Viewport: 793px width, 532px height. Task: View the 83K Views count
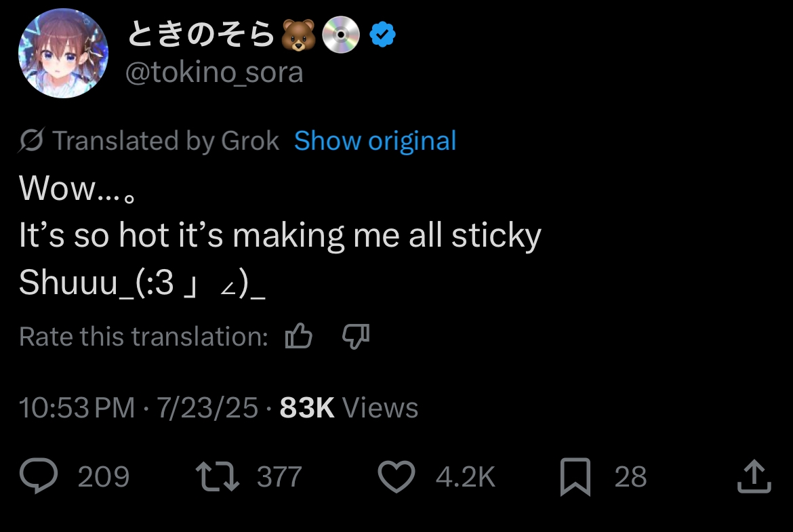click(x=348, y=408)
